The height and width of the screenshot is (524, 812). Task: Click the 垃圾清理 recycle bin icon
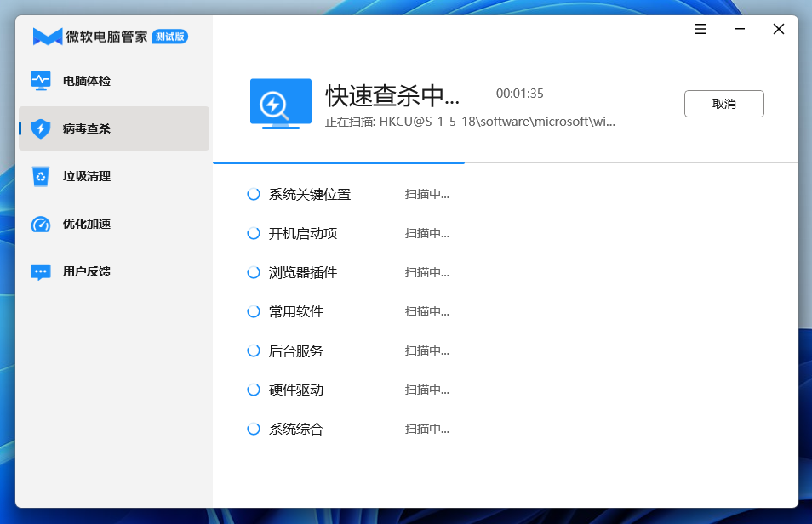pyautogui.click(x=41, y=176)
